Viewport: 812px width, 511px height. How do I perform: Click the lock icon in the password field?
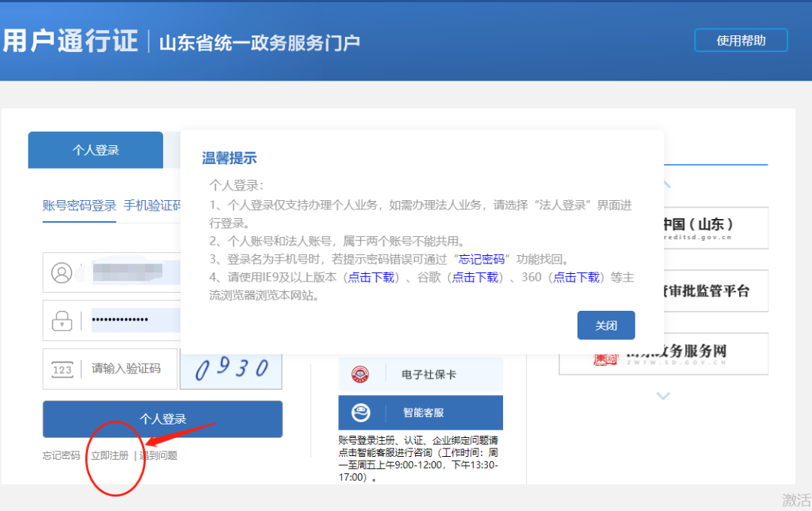(62, 321)
